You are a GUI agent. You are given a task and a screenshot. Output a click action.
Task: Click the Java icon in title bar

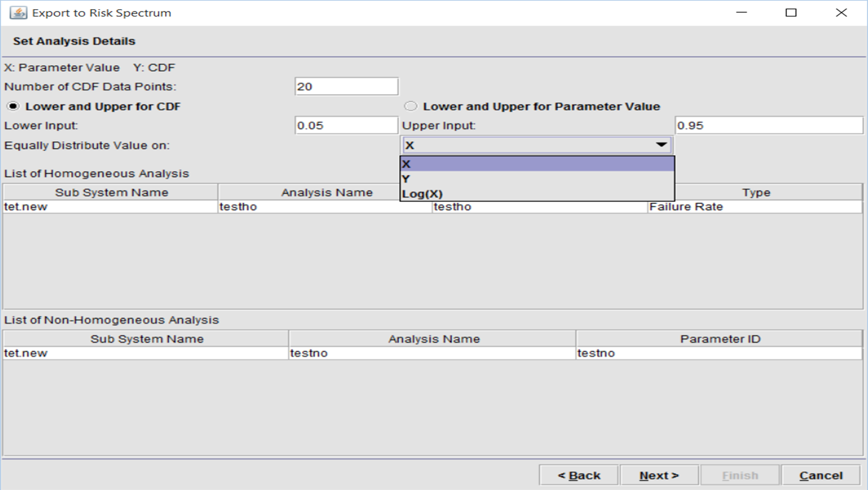click(18, 13)
